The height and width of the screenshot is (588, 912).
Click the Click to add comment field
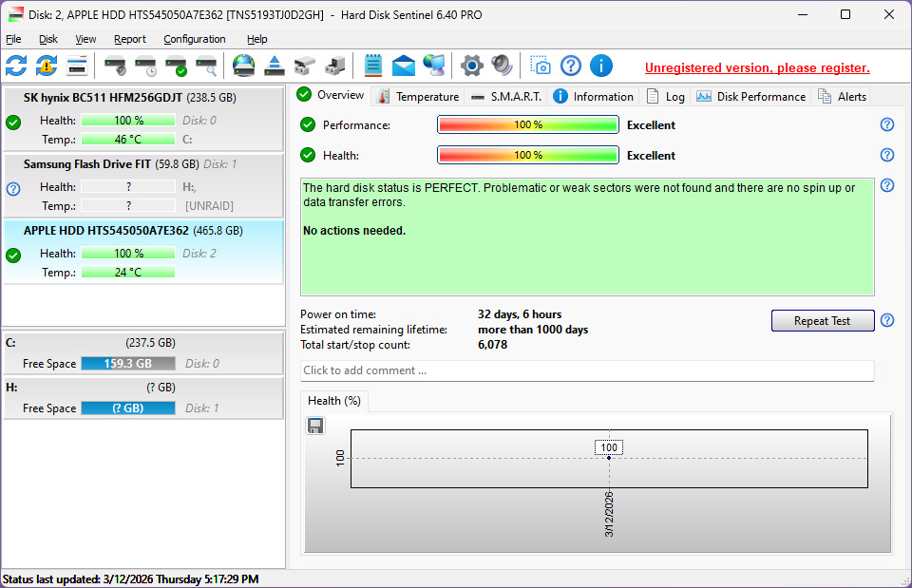point(587,370)
